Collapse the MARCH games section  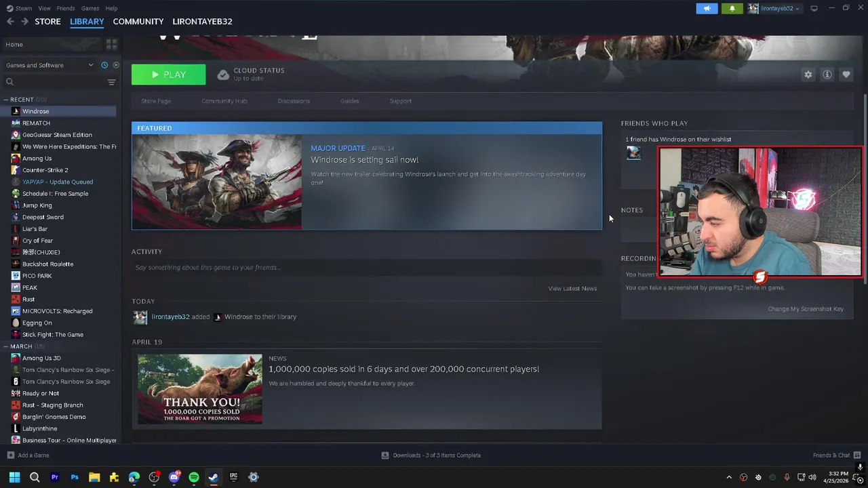[6, 346]
